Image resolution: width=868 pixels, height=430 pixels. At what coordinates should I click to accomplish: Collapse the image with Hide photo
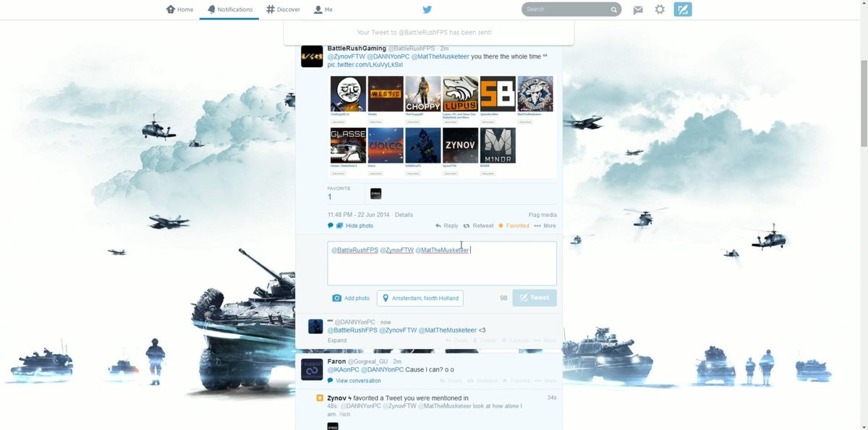[x=359, y=225]
